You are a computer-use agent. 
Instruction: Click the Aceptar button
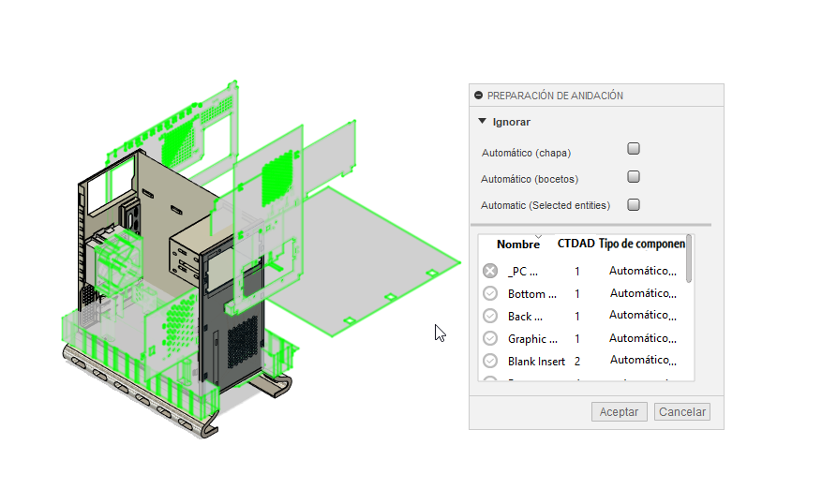620,412
